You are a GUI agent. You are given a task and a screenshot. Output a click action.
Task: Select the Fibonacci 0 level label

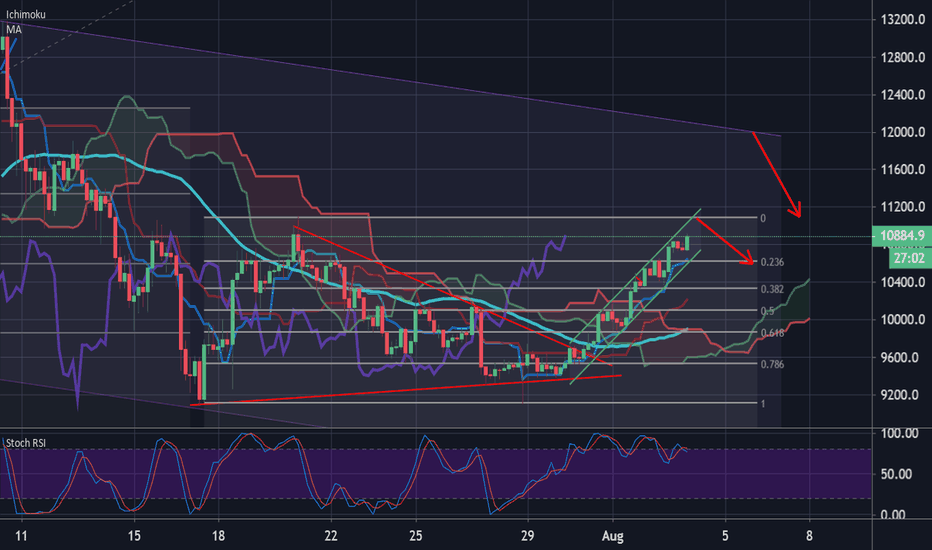pos(763,218)
